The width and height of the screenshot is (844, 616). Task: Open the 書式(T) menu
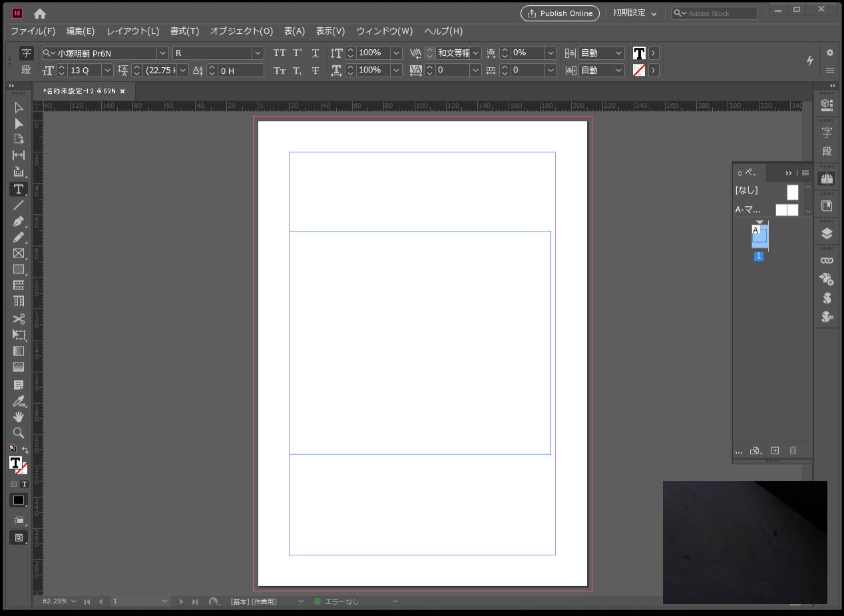[184, 31]
